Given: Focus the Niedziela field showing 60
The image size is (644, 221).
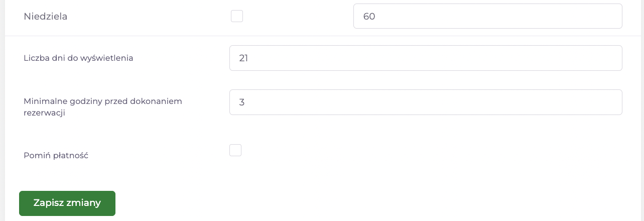Looking at the screenshot, I should point(488,16).
